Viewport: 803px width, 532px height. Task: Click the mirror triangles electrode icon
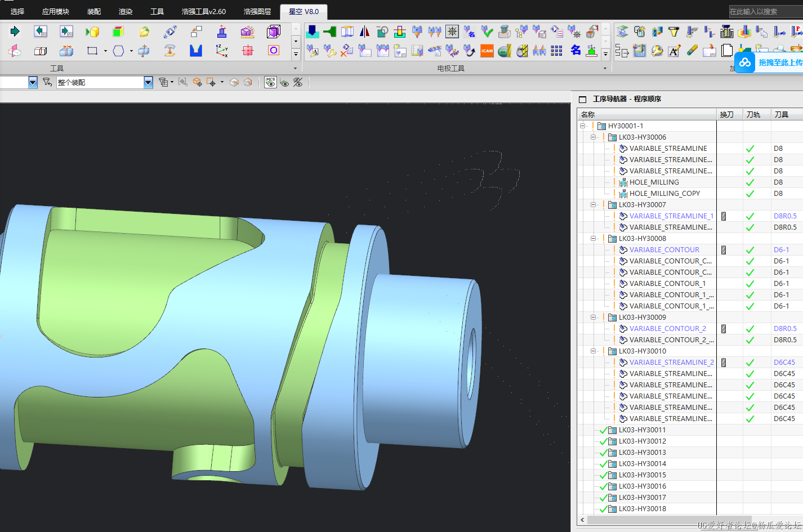pos(364,32)
